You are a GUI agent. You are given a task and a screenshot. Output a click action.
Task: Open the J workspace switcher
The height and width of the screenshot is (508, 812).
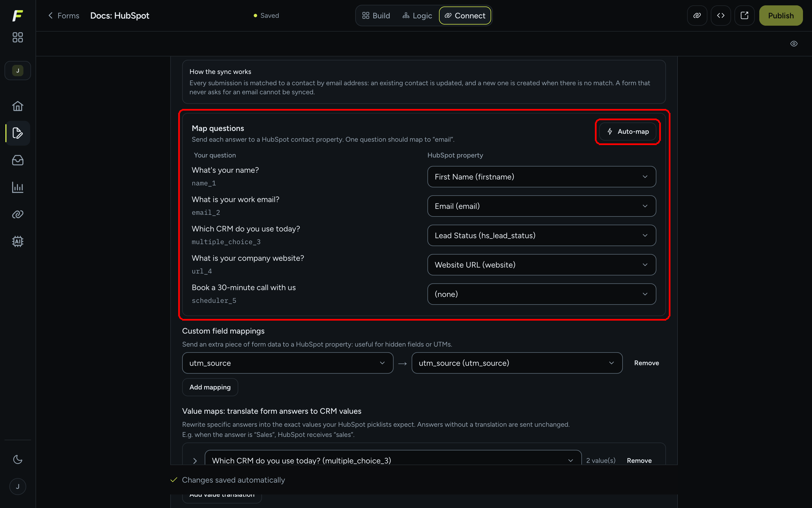click(x=17, y=71)
